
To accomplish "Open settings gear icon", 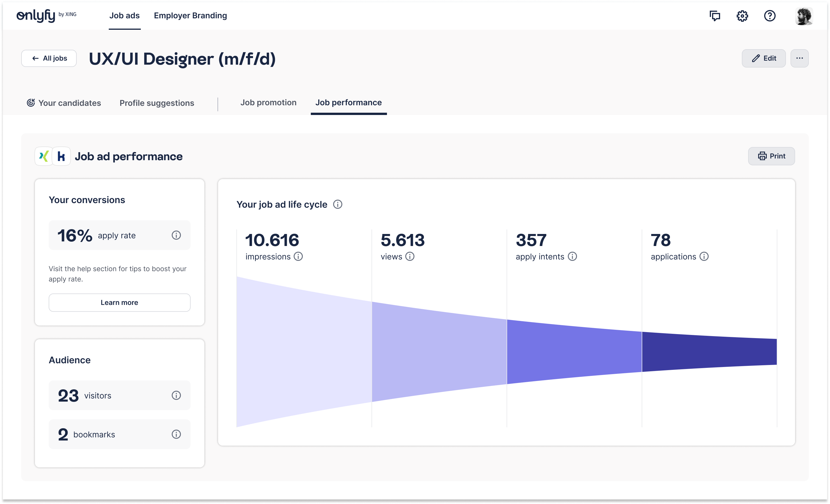I will pyautogui.click(x=742, y=16).
